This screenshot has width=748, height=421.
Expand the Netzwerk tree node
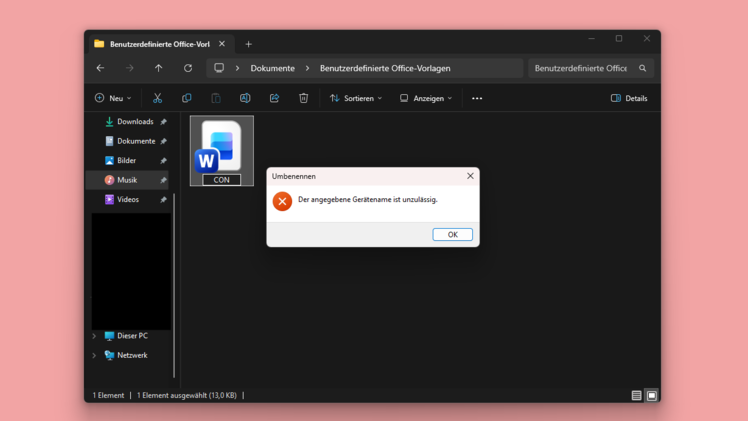pos(94,356)
